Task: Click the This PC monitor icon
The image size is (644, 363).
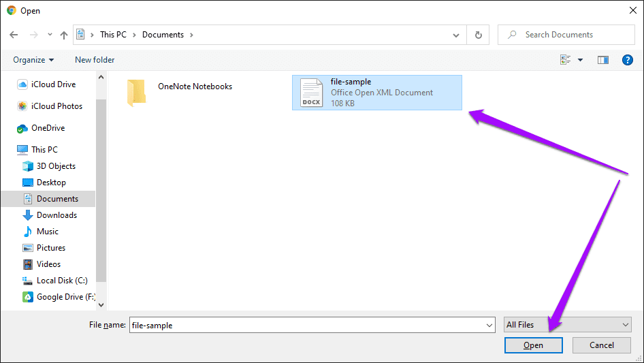Action: click(x=22, y=150)
